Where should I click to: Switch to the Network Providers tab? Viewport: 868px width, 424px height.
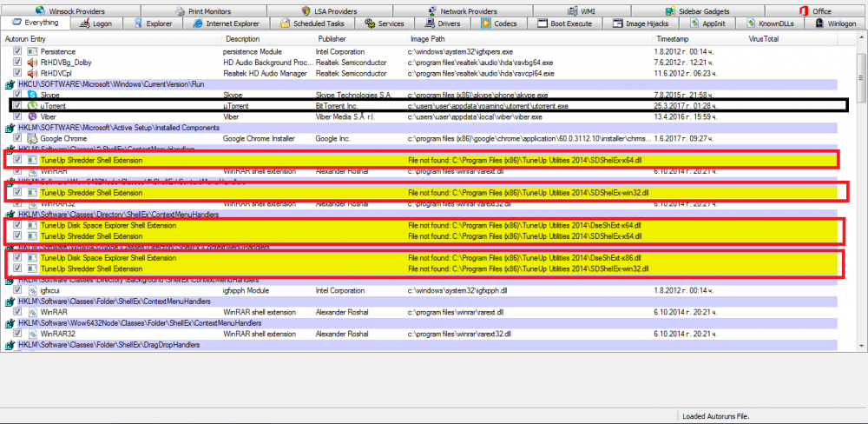tap(463, 11)
